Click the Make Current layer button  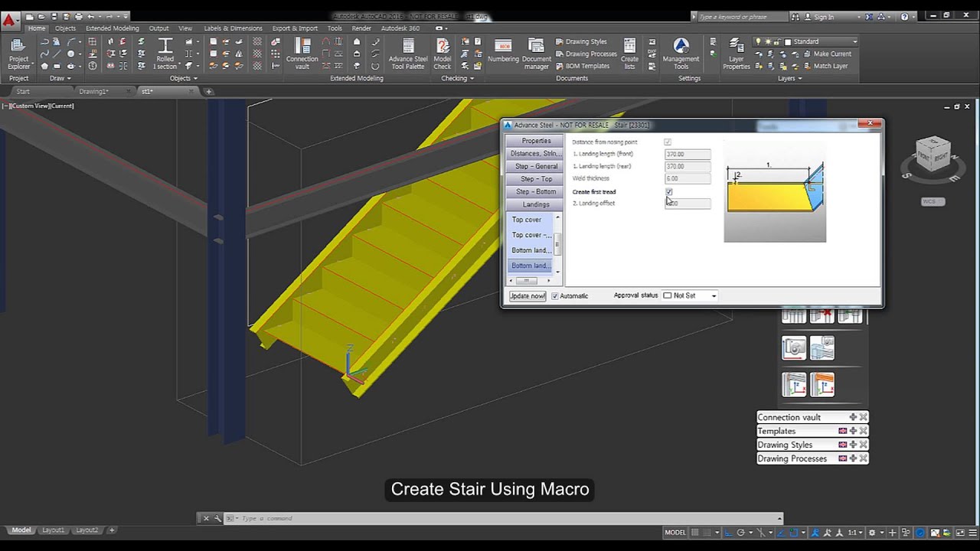pos(826,54)
